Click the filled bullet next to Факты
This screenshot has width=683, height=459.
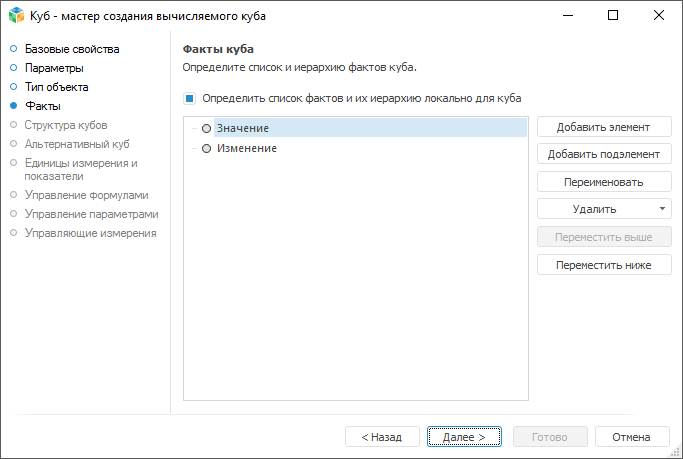point(14,106)
